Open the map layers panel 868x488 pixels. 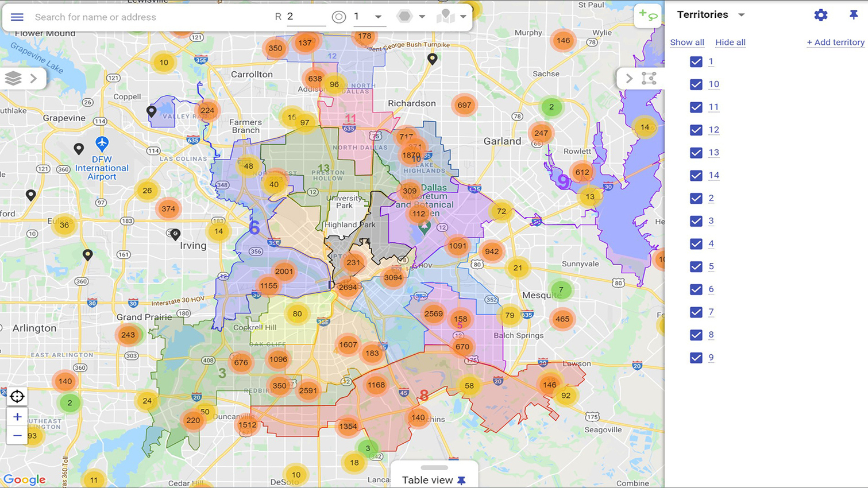pos(12,78)
